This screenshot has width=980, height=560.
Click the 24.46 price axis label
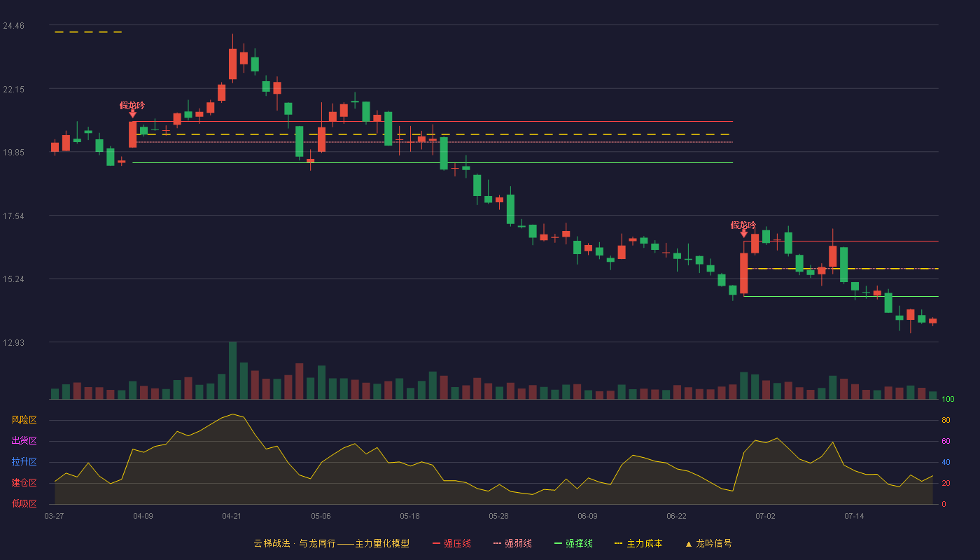(13, 26)
